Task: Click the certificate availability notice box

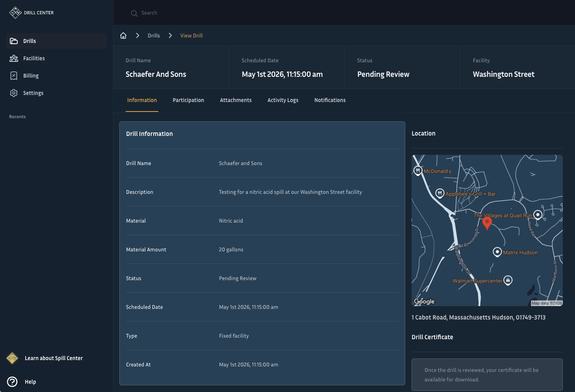Action: coord(487,375)
